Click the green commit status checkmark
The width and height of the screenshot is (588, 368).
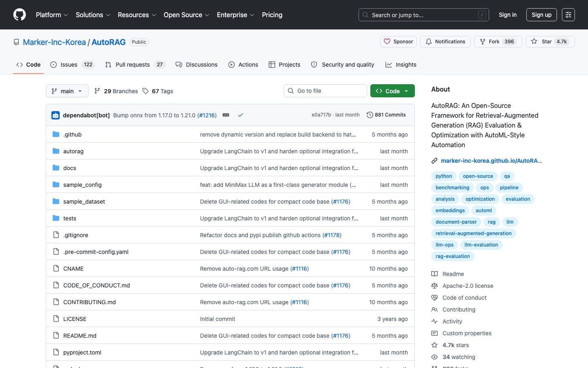(x=241, y=115)
